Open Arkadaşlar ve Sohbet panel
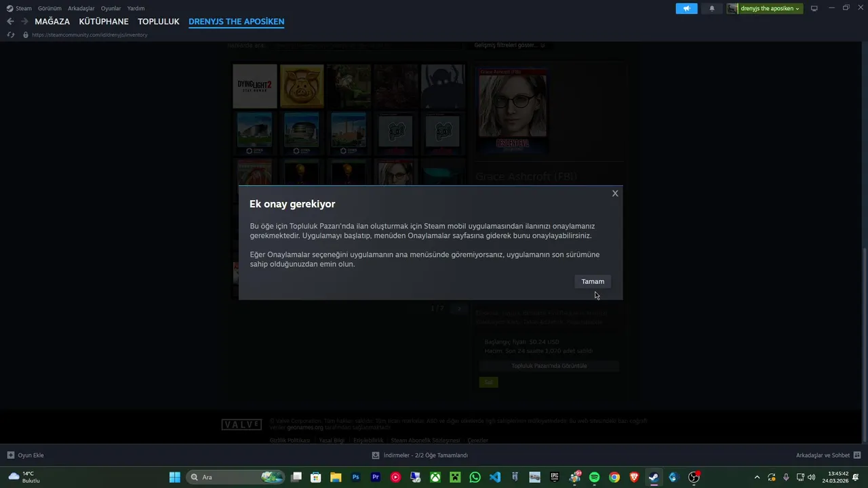This screenshot has height=488, width=868. (x=829, y=455)
